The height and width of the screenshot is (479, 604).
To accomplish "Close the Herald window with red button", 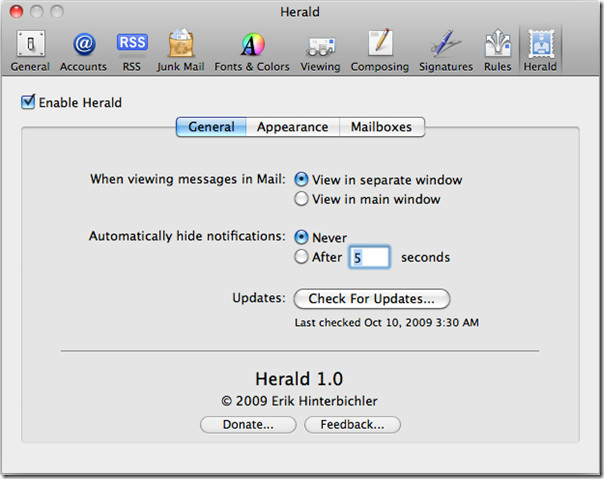I will click(x=16, y=12).
